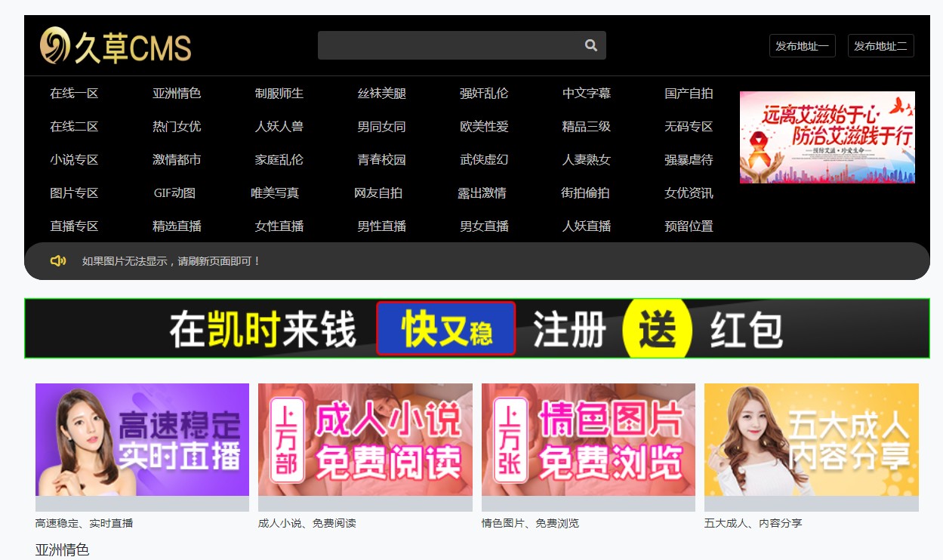Select the 国产自拍 link
The width and height of the screenshot is (943, 560).
click(x=689, y=93)
